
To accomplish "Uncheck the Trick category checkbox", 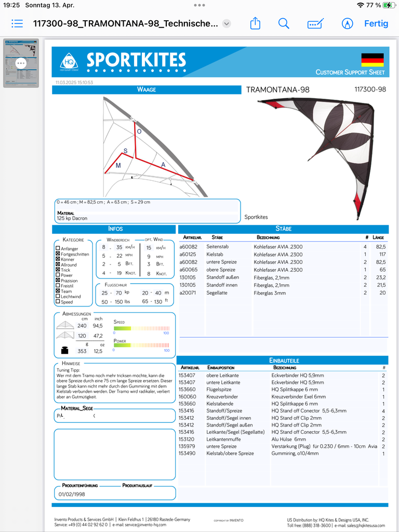I will [x=58, y=270].
